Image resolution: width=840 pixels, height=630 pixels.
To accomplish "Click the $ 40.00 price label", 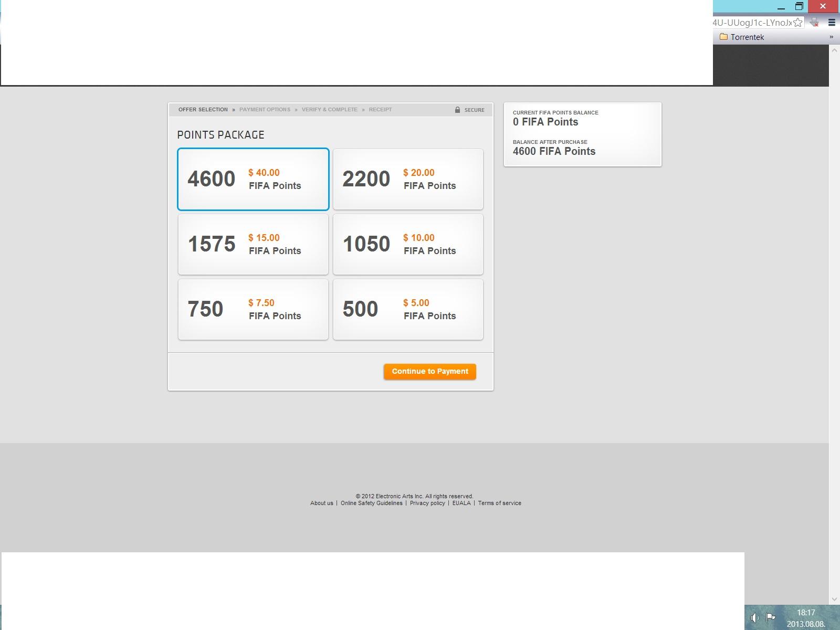I will pos(264,173).
